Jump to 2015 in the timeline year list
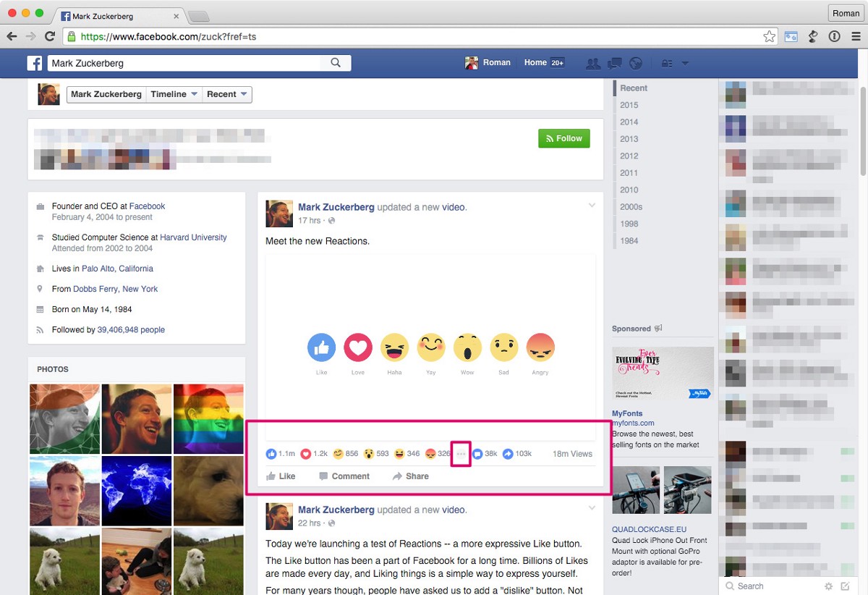This screenshot has width=868, height=595. pos(629,105)
